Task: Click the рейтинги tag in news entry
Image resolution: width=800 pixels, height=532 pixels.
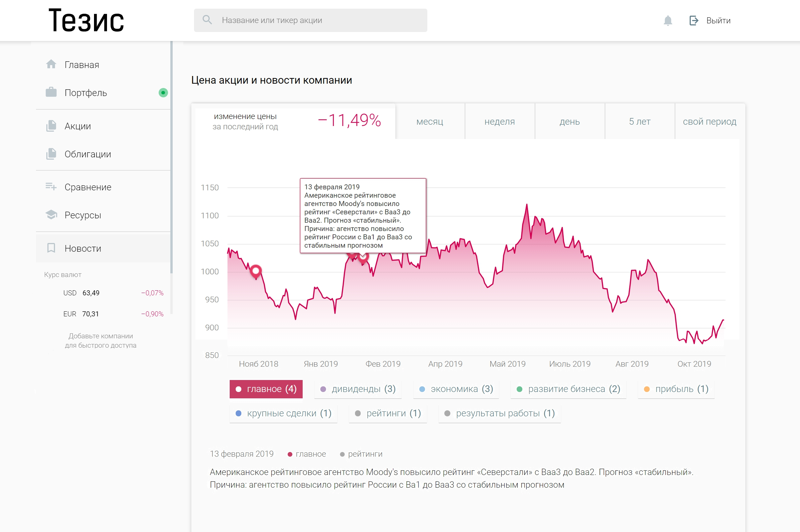Action: pos(361,454)
